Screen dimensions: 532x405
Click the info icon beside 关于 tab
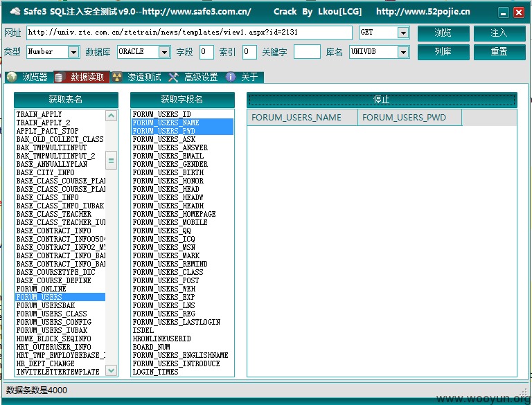click(231, 77)
